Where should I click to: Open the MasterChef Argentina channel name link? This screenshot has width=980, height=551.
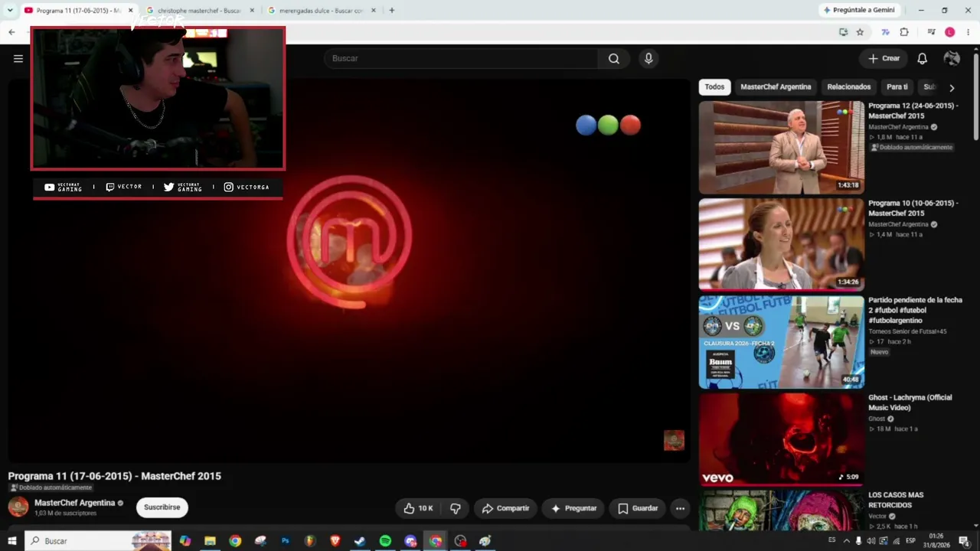74,503
